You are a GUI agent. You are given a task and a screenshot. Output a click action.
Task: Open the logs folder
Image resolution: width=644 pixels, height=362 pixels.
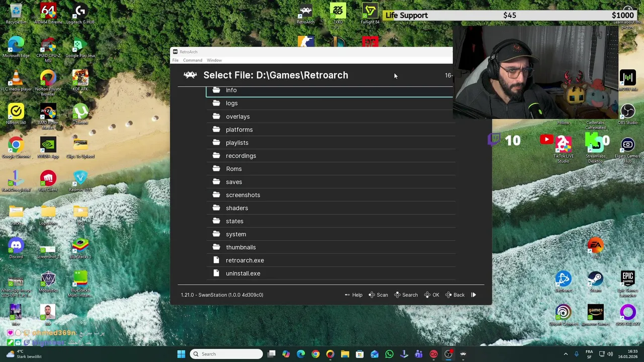[330, 103]
